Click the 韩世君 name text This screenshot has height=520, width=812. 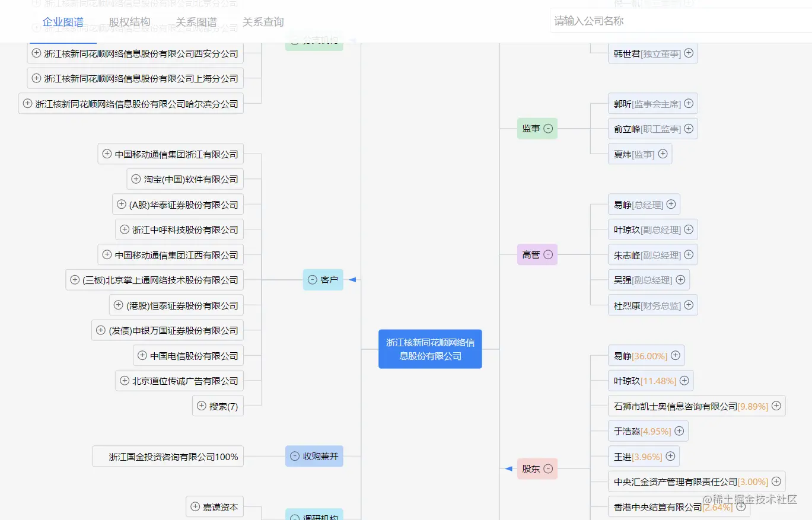(x=627, y=53)
